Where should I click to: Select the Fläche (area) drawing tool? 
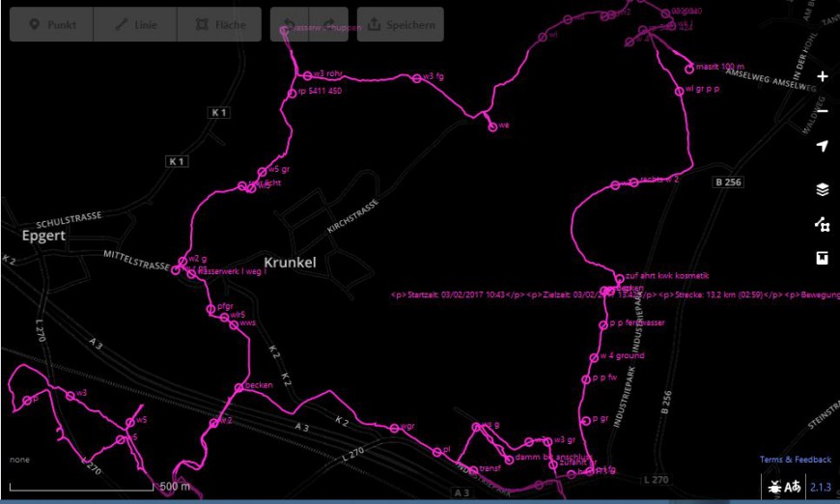pos(219,24)
